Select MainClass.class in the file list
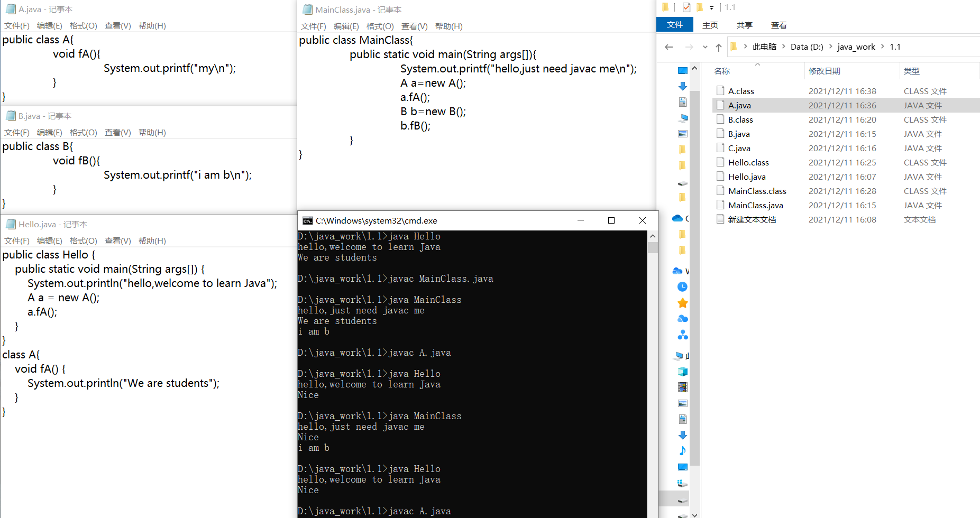The height and width of the screenshot is (518, 980). coord(756,191)
